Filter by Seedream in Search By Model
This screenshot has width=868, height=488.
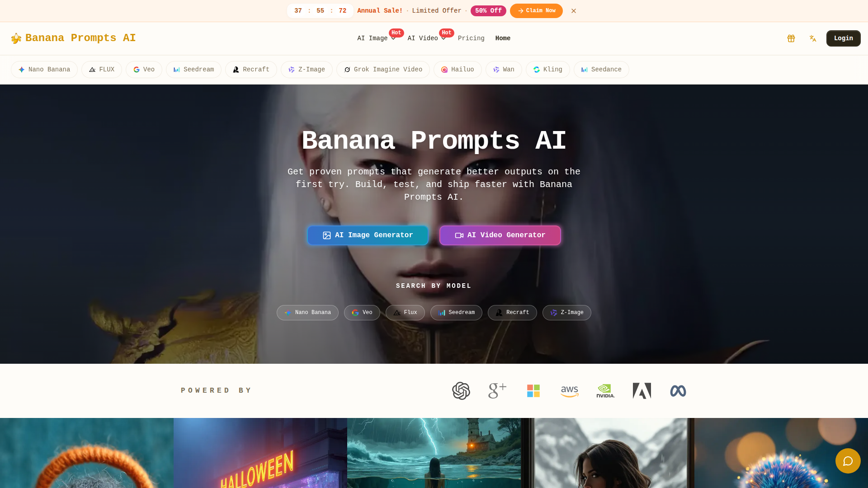(456, 313)
